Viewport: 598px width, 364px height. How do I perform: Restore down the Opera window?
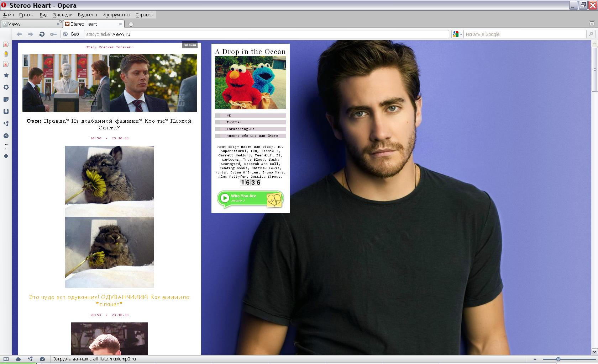583,5
